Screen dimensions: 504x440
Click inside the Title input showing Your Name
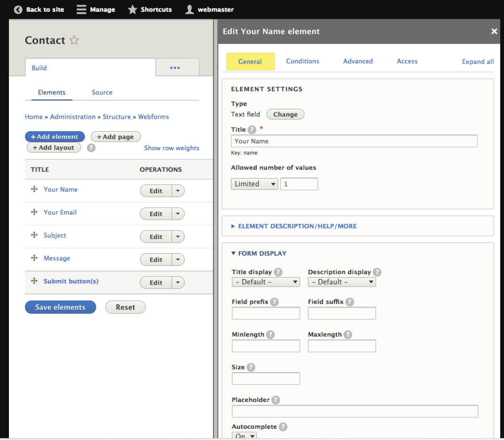[x=354, y=141]
